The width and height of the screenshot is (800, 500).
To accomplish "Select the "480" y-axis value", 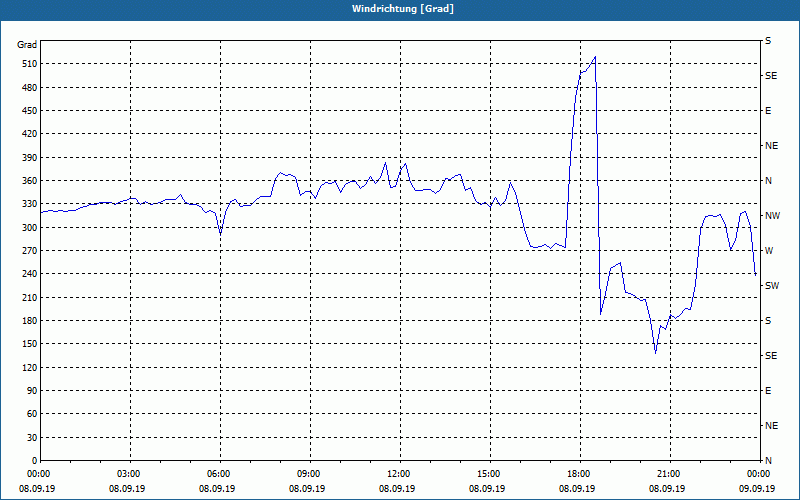I will (29, 88).
